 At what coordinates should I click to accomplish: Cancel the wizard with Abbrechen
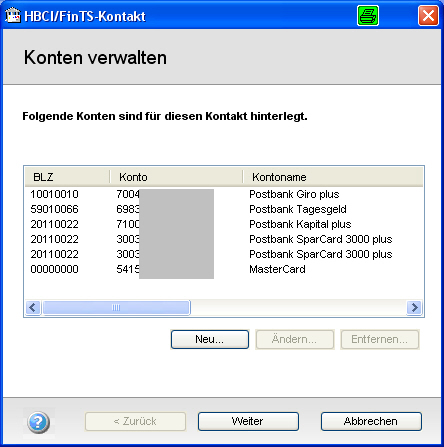click(x=371, y=421)
